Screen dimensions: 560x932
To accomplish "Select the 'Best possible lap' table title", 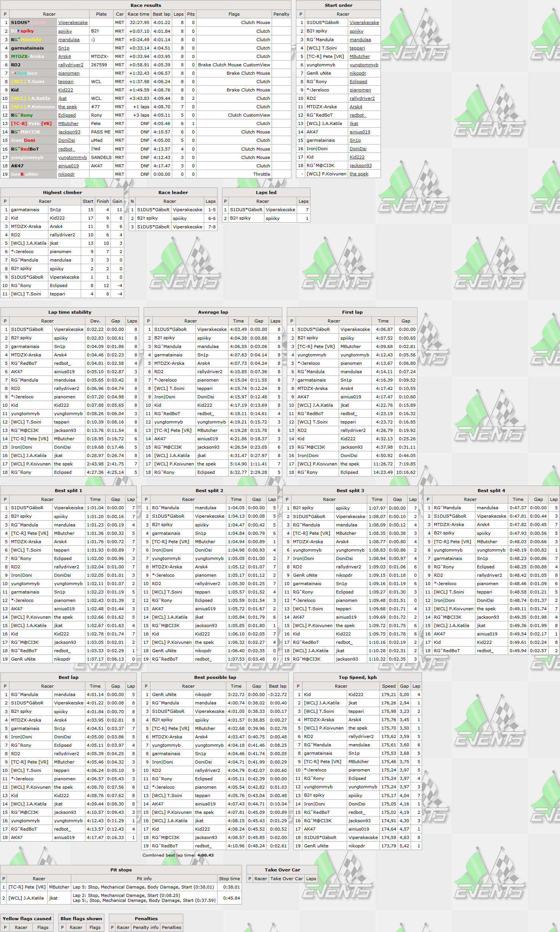I will click(x=215, y=677).
